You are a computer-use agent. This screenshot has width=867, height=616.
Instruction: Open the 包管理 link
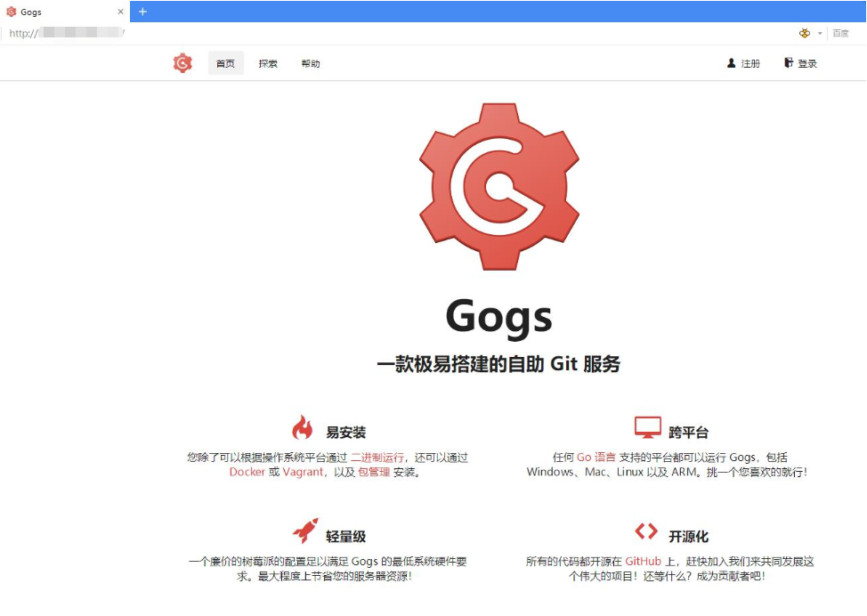374,472
